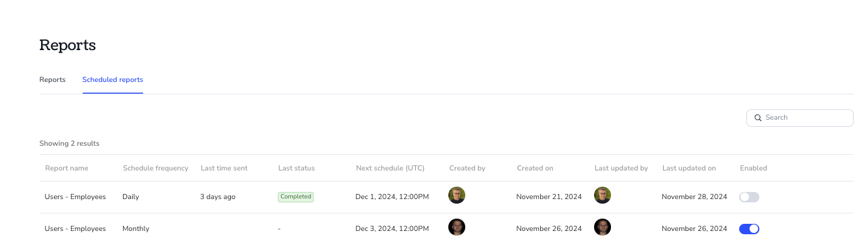Screen dimensions: 868x244
Task: Open the Daily Users - Employees report
Action: pyautogui.click(x=75, y=197)
